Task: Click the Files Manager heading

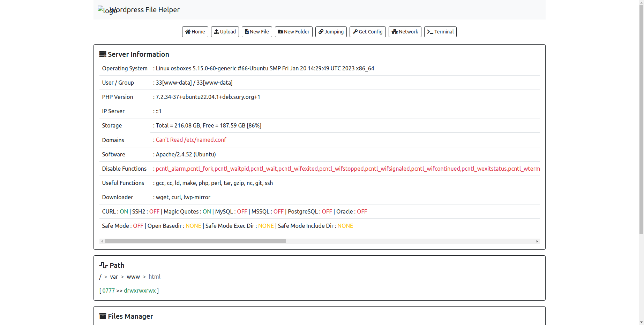Action: 130,316
